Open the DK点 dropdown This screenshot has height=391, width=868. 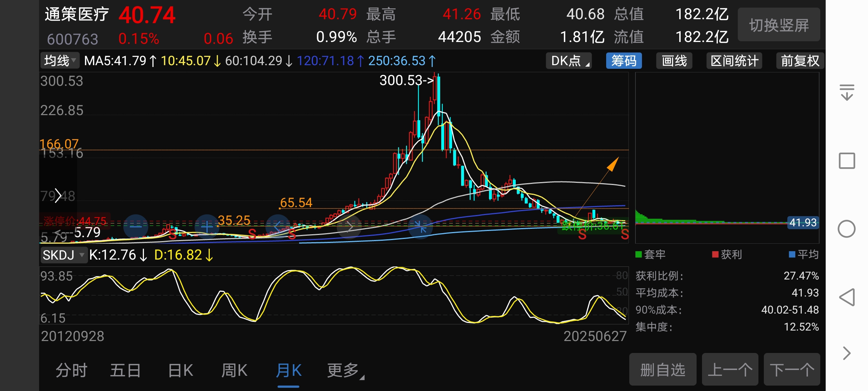coord(569,60)
